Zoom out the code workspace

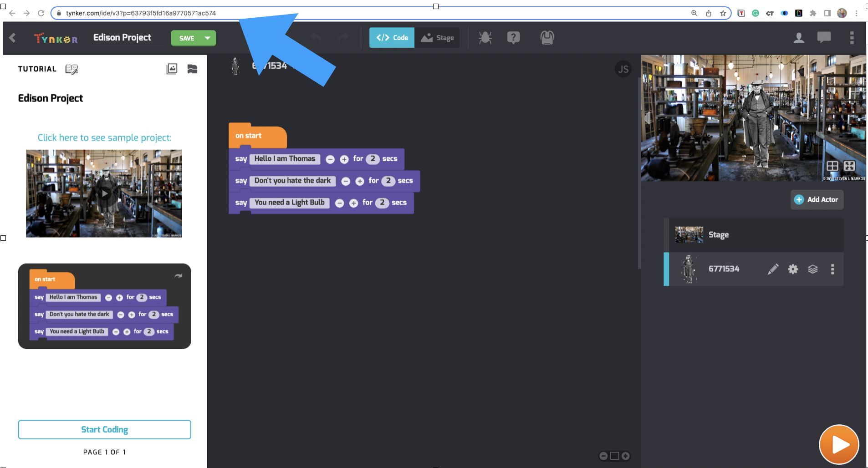click(x=603, y=456)
